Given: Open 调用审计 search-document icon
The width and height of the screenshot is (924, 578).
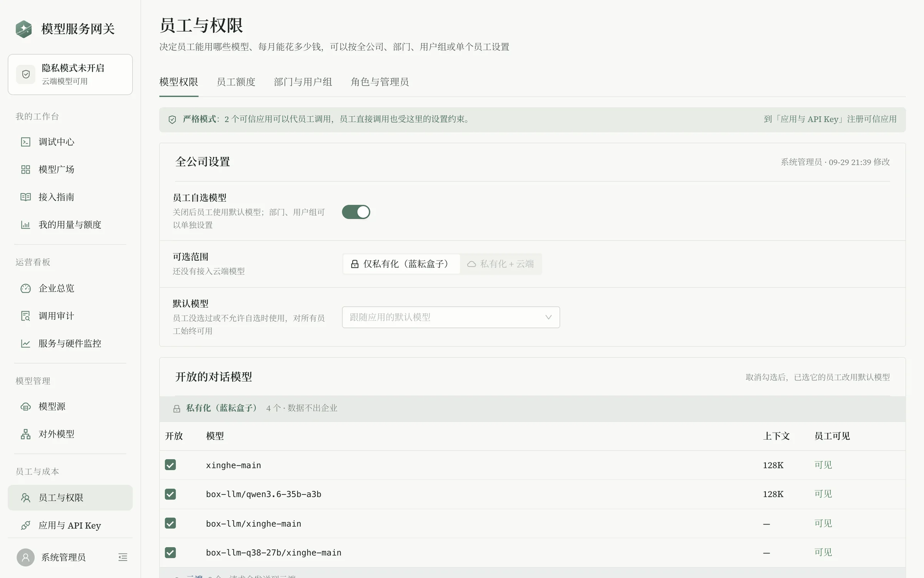Looking at the screenshot, I should pos(25,316).
